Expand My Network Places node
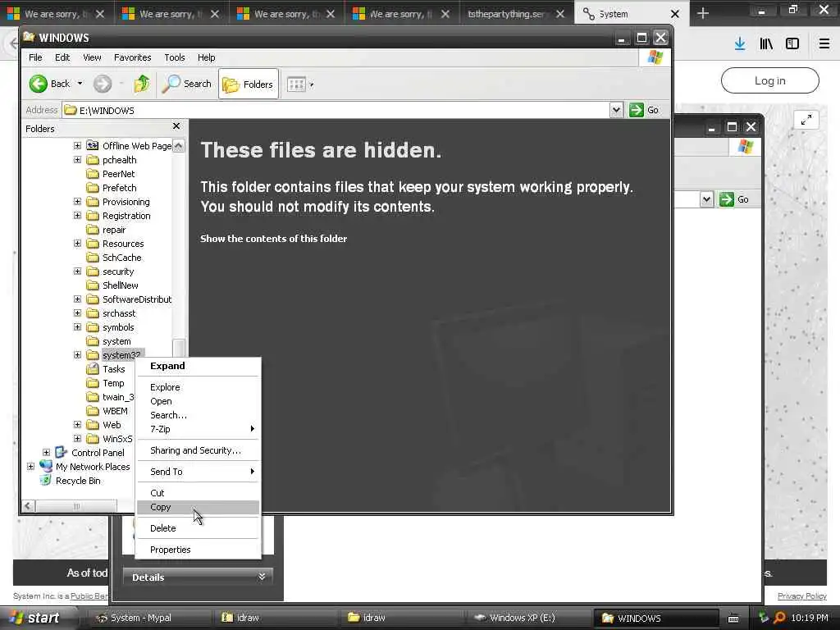The image size is (840, 630). [x=30, y=466]
